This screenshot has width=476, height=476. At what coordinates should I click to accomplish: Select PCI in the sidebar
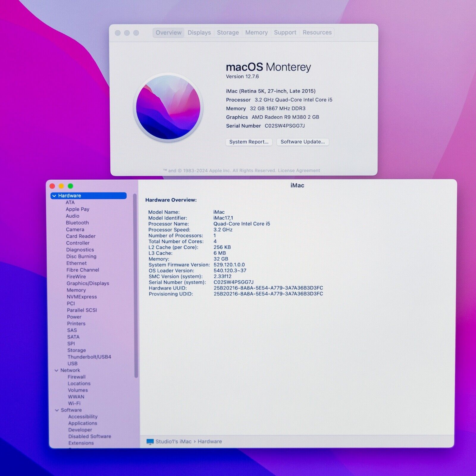pos(71,304)
